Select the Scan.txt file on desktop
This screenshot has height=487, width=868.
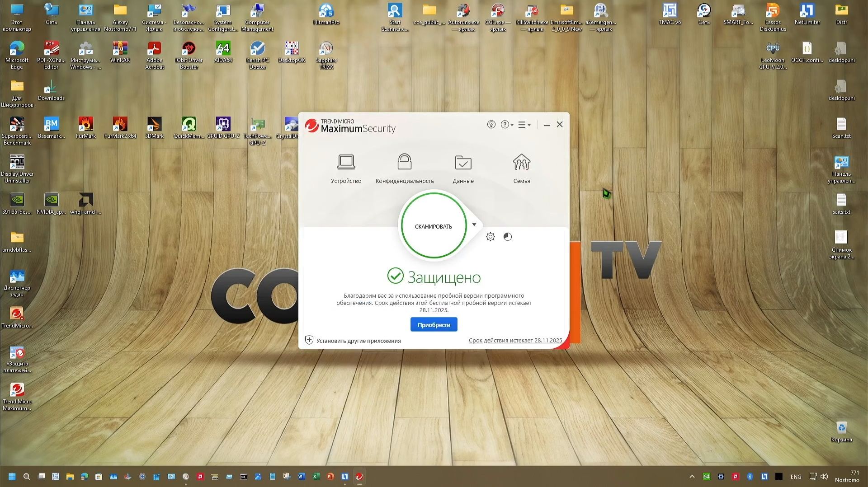click(x=841, y=128)
